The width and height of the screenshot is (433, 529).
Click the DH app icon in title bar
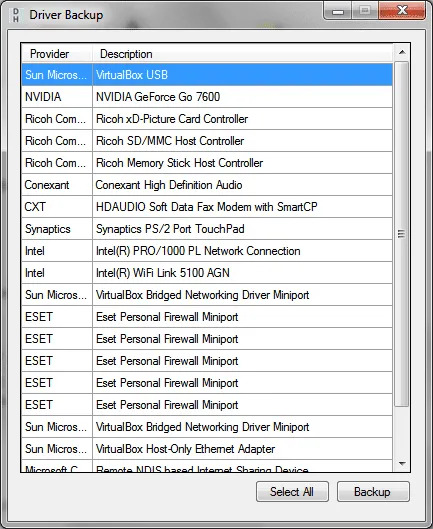tap(16, 15)
